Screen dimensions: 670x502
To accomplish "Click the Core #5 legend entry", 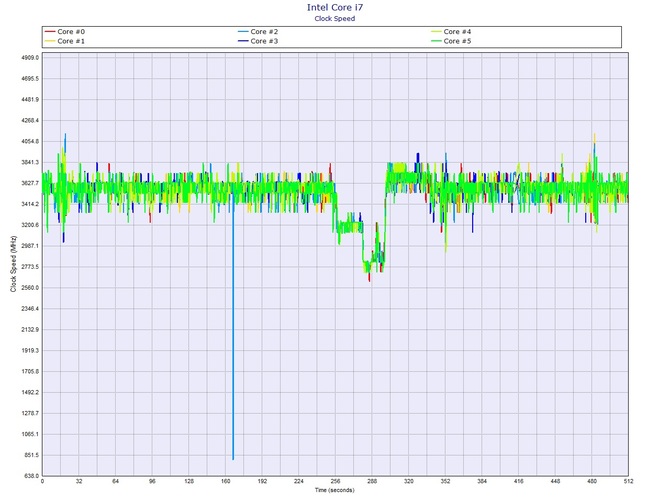I will 451,41.
